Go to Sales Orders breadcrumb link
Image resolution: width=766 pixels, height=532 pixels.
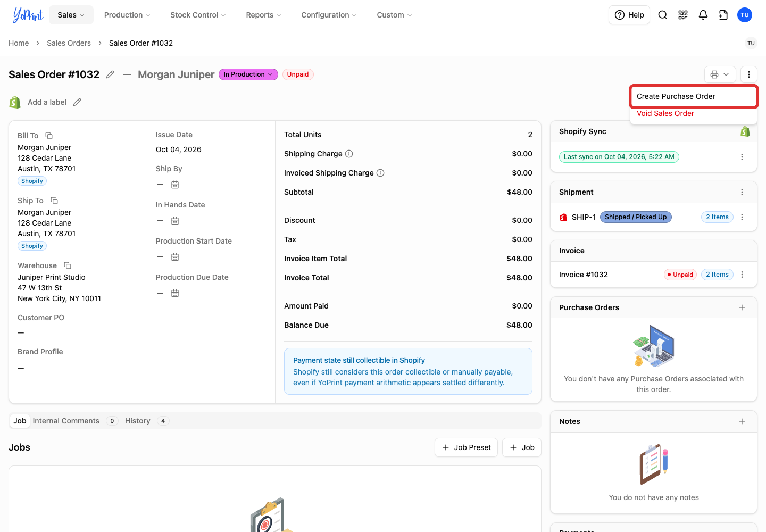69,43
